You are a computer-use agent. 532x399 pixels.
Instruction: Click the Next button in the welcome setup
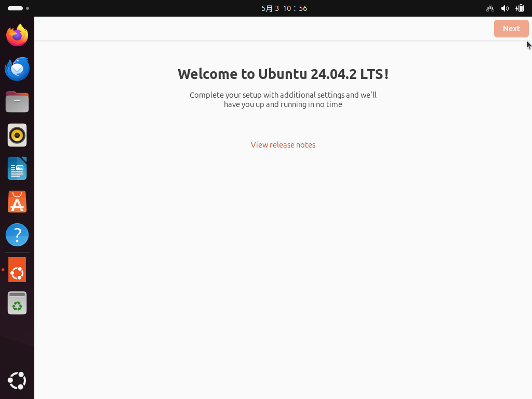[511, 29]
